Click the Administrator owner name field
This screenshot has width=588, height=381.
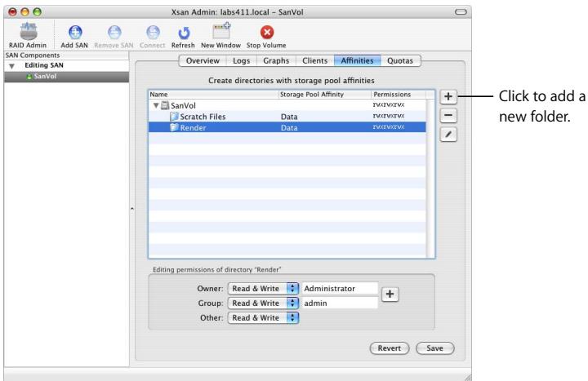(340, 289)
